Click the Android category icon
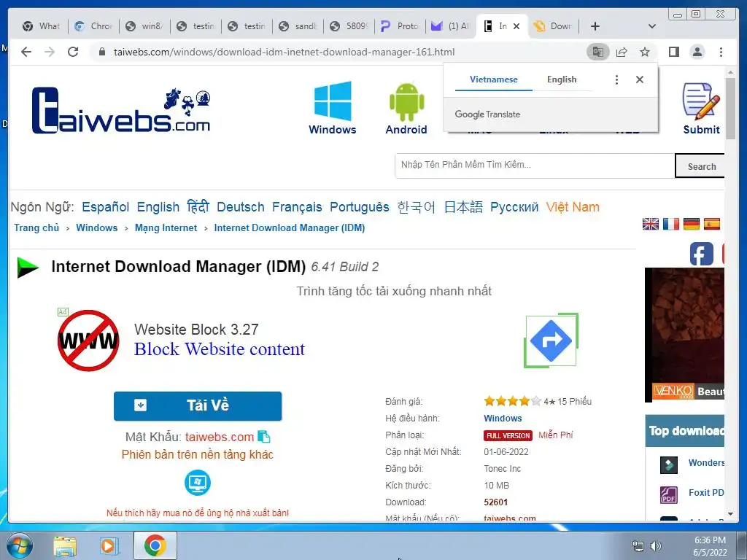Screen dimensions: 747x560 click(406, 108)
